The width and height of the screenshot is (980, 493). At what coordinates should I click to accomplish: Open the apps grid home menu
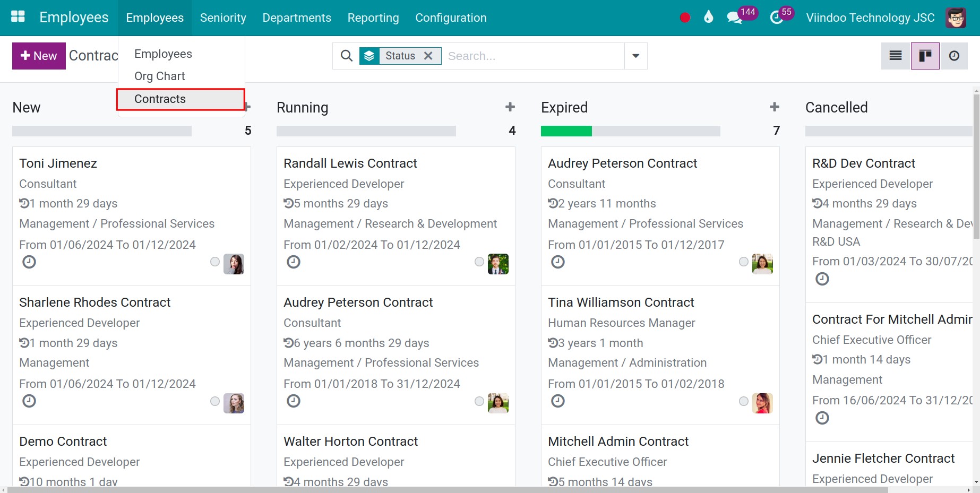coord(18,17)
